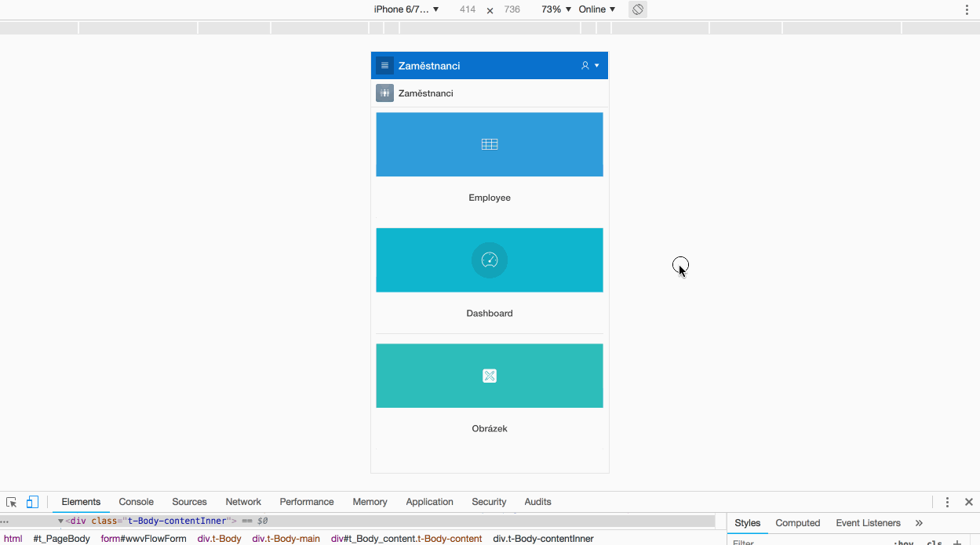Click the viewport width field showing 414

click(468, 9)
